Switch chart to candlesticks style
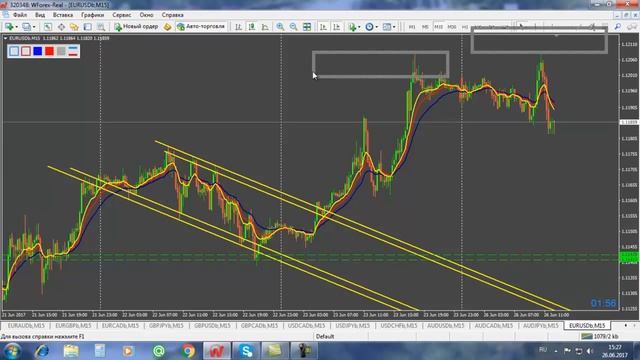 click(x=252, y=27)
